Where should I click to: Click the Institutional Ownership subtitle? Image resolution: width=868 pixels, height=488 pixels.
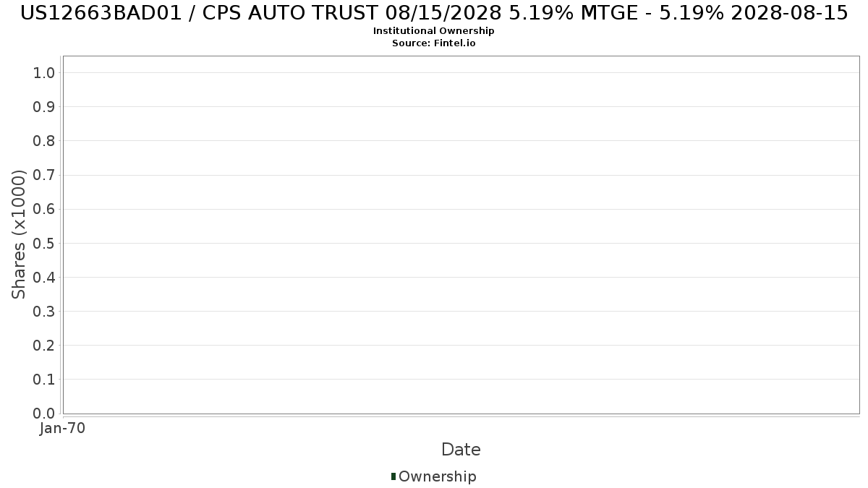point(434,31)
